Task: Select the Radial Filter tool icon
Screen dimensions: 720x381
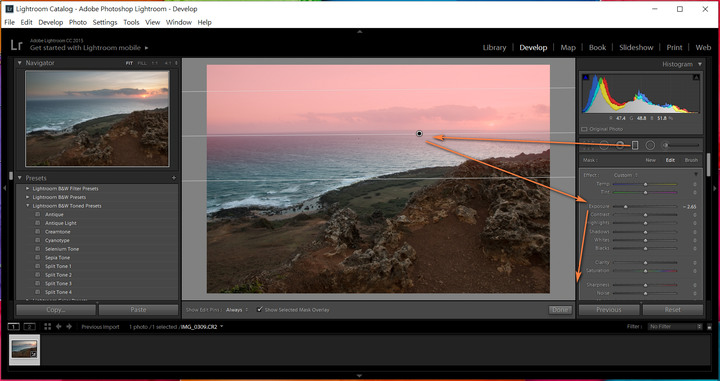Action: (x=650, y=145)
